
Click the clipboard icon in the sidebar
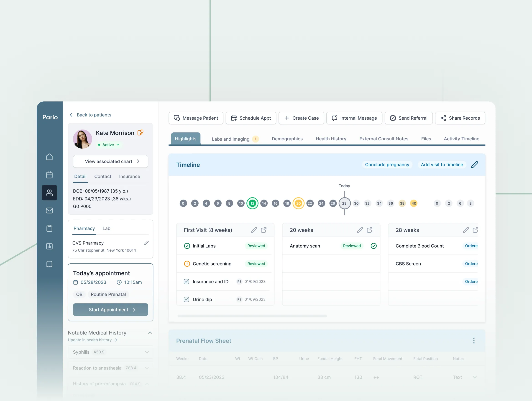click(x=49, y=228)
